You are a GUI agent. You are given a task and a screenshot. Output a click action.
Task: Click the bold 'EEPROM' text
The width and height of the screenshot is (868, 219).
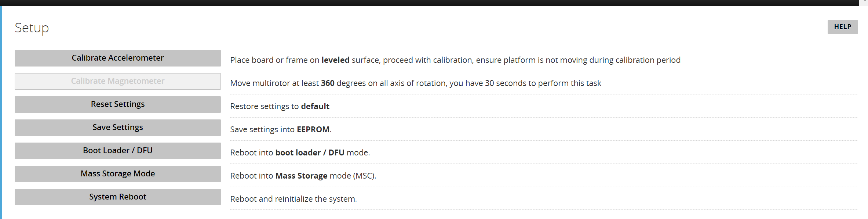(x=313, y=129)
